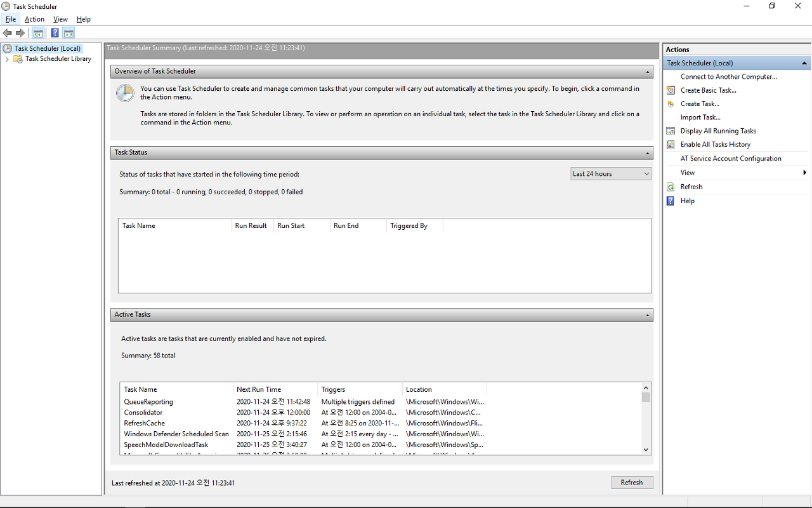812x508 pixels.
Task: Collapse the Task Scheduler (Local) actions group
Action: pos(804,63)
